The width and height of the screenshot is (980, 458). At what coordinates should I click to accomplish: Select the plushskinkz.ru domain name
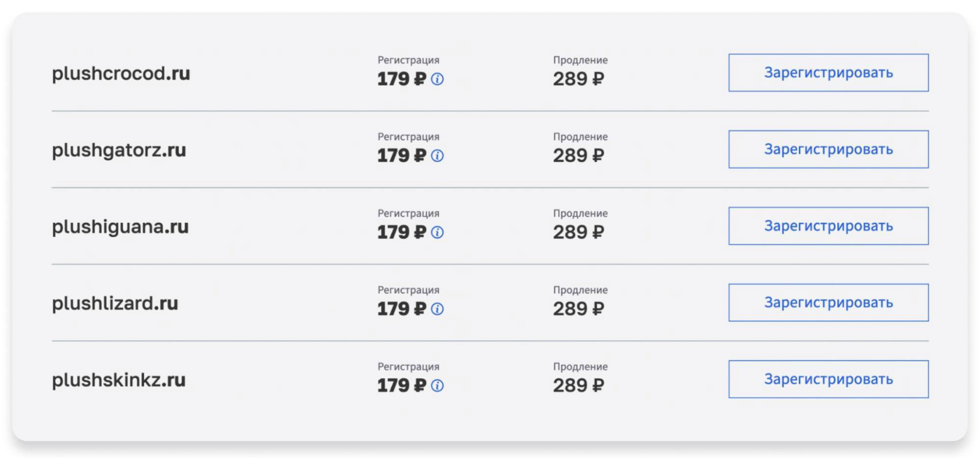pos(119,381)
